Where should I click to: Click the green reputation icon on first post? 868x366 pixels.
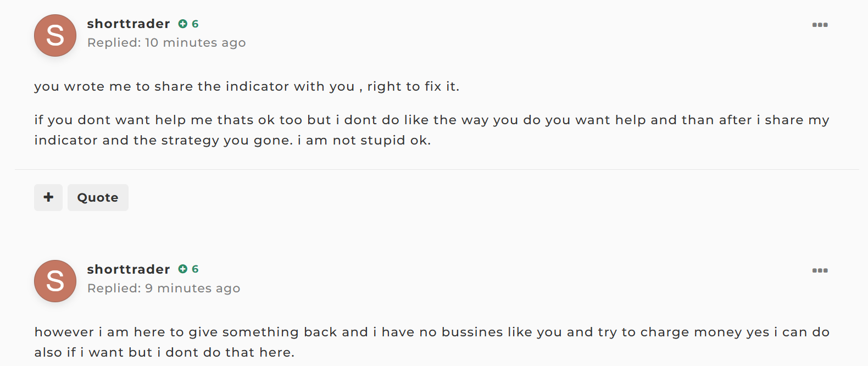point(183,24)
